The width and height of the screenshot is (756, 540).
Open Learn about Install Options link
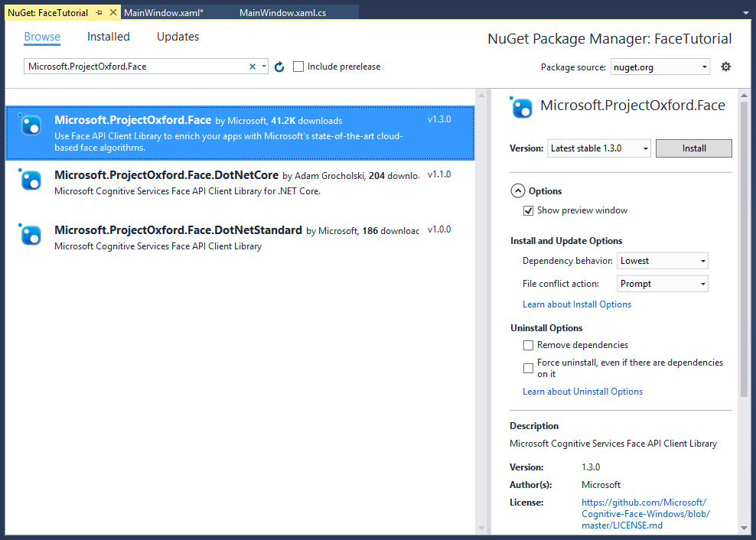tap(577, 304)
